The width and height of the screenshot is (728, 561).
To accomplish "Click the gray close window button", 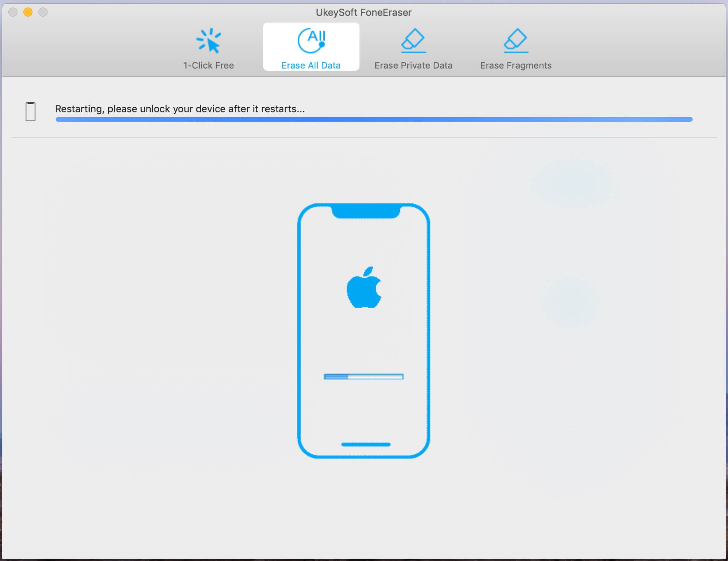I will click(13, 12).
